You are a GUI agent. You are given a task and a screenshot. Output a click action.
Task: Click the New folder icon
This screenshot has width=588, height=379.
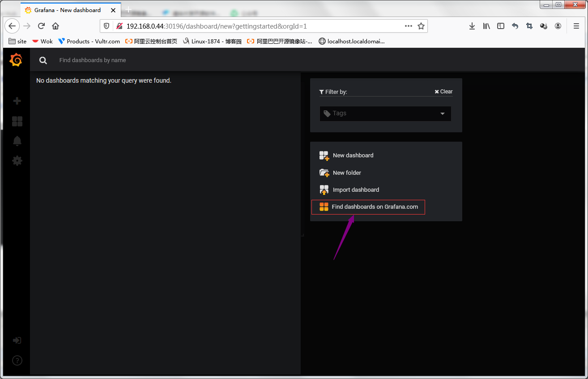(x=324, y=173)
